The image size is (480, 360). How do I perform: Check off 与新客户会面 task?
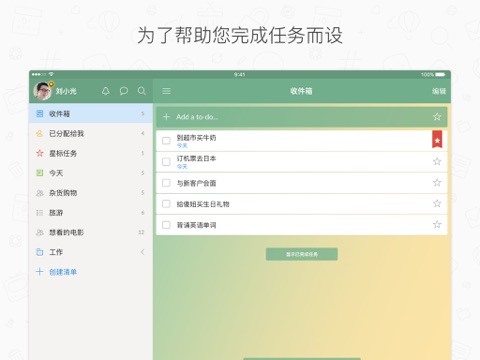[166, 183]
